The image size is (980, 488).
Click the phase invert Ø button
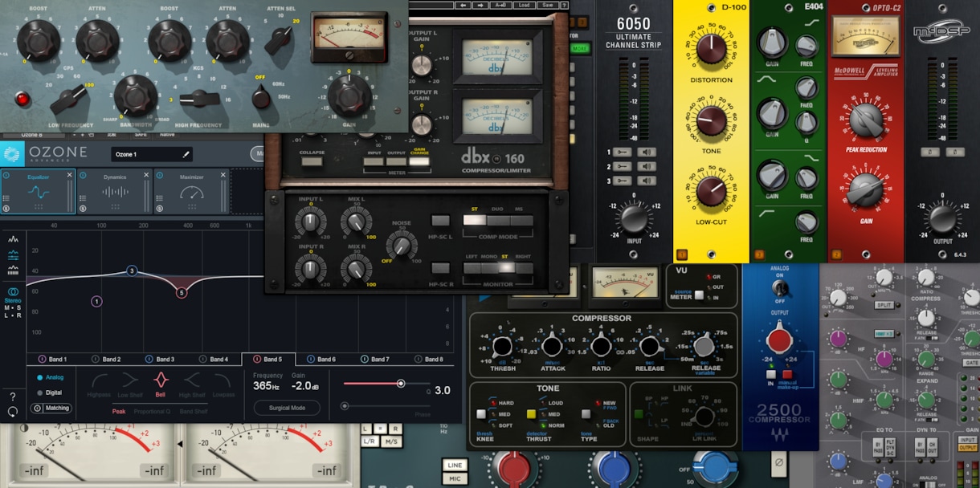click(778, 462)
